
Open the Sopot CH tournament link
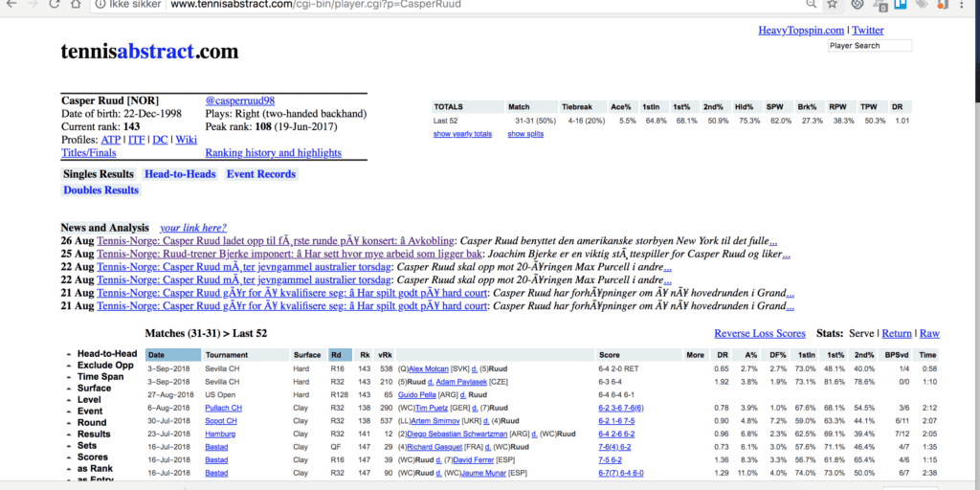click(221, 421)
